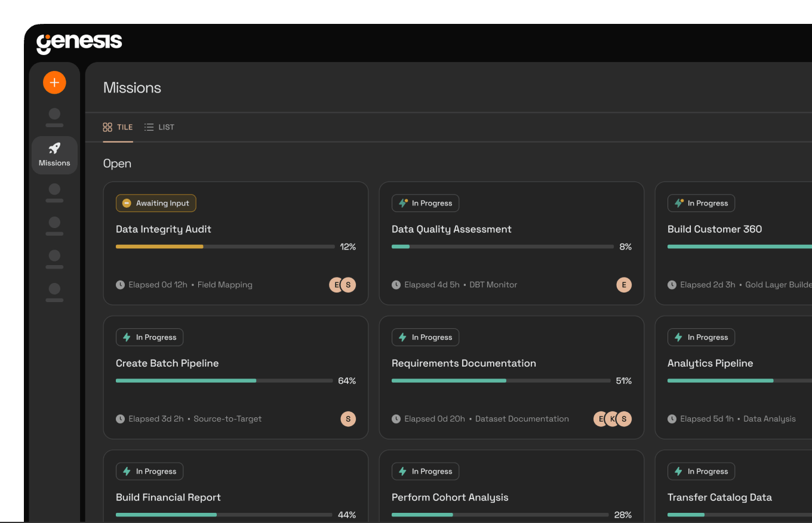The height and width of the screenshot is (523, 812).
Task: Click the Awaiting Input status badge
Action: point(156,203)
